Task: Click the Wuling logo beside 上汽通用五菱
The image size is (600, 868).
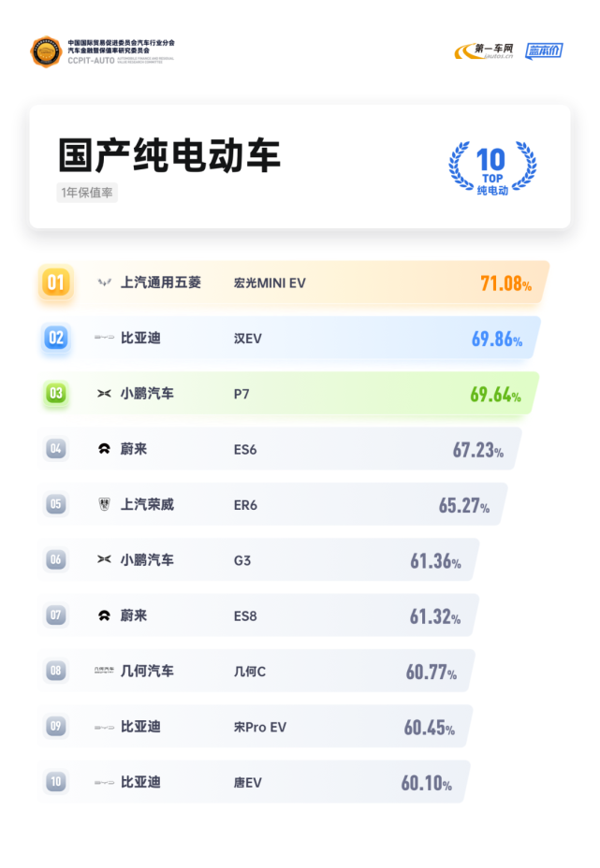Action: point(104,282)
